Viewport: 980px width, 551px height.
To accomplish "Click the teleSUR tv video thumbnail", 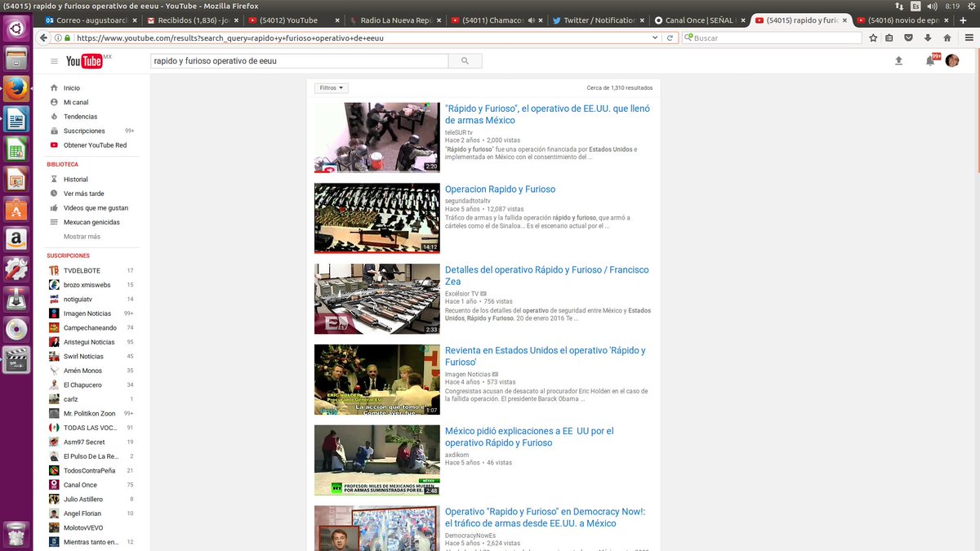I will [x=377, y=137].
